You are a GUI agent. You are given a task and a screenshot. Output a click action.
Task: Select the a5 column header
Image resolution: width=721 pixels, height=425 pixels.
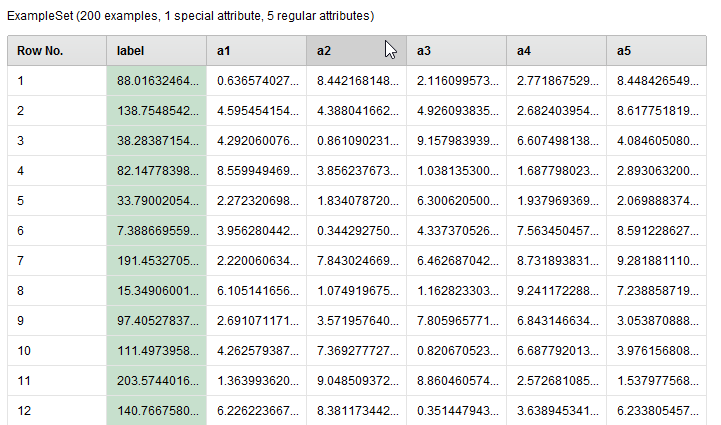[x=657, y=51]
